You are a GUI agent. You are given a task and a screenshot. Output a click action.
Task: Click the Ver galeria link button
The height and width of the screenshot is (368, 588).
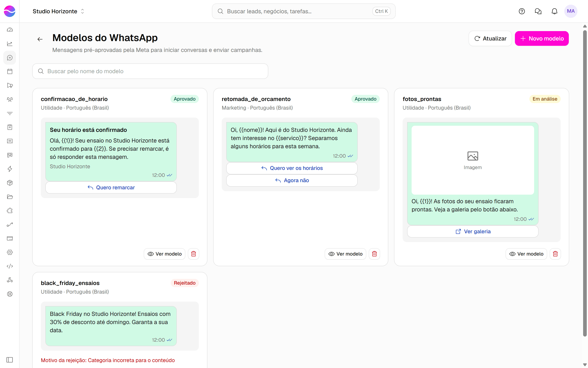click(473, 231)
